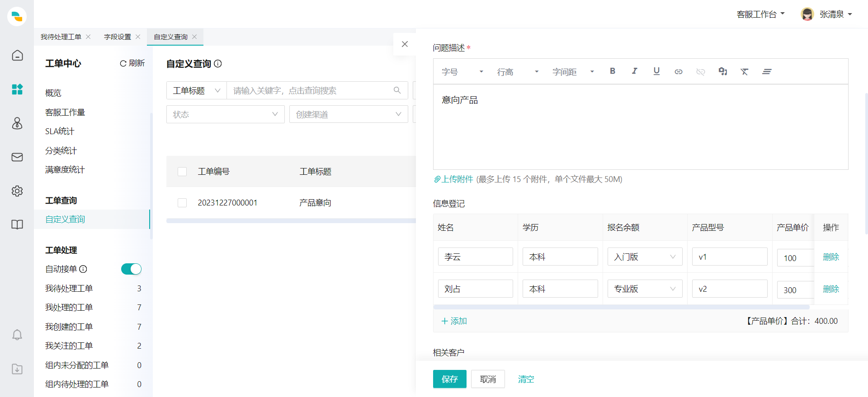Open 分类统计 in the menu
Viewport: 868px width, 397px height.
coord(61,150)
